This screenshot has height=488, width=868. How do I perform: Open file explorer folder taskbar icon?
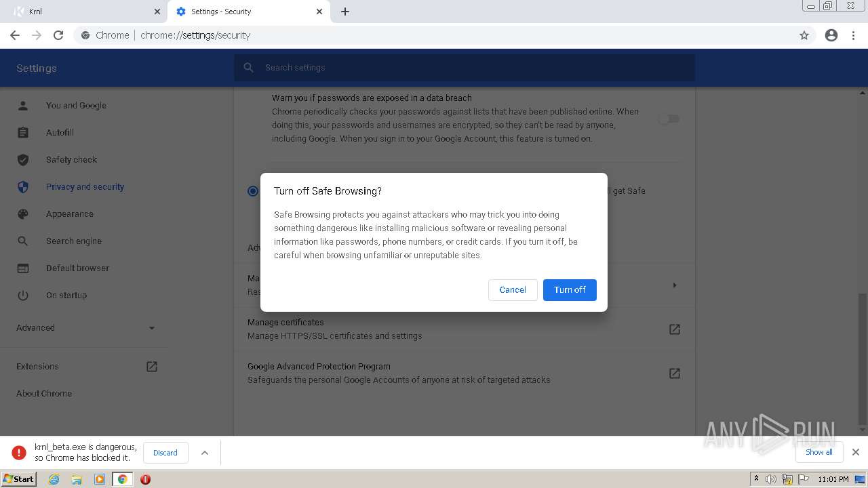tap(77, 479)
